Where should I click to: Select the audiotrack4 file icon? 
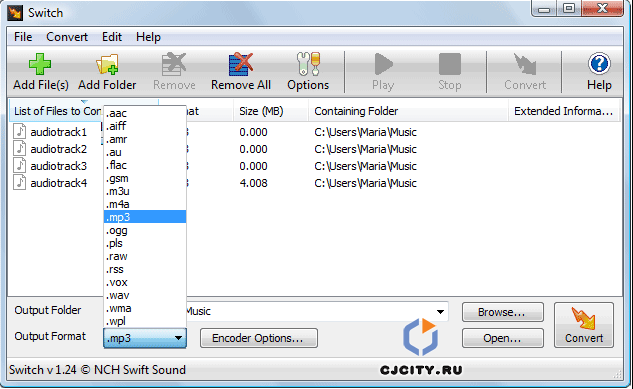(20, 182)
